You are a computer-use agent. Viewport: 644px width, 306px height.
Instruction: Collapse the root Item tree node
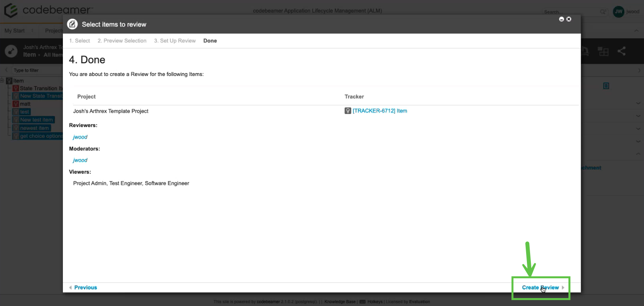pos(2,81)
